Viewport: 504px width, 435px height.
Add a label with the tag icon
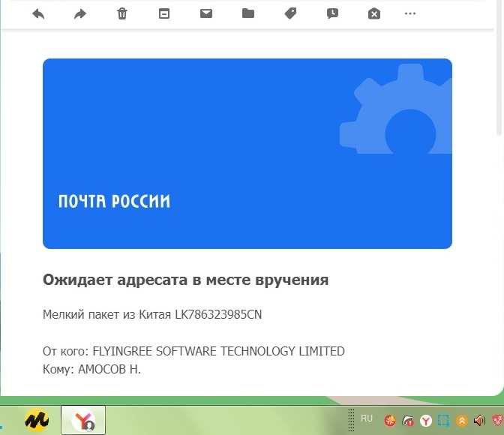click(x=290, y=13)
